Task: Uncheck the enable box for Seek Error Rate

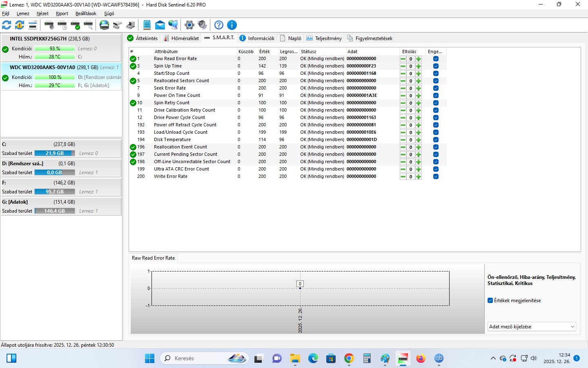Action: [x=436, y=88]
